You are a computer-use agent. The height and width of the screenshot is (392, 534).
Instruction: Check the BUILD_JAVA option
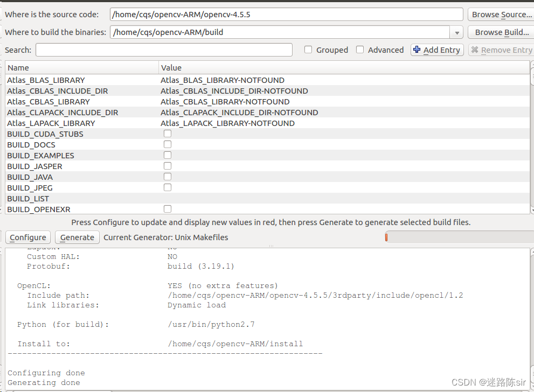click(x=167, y=176)
